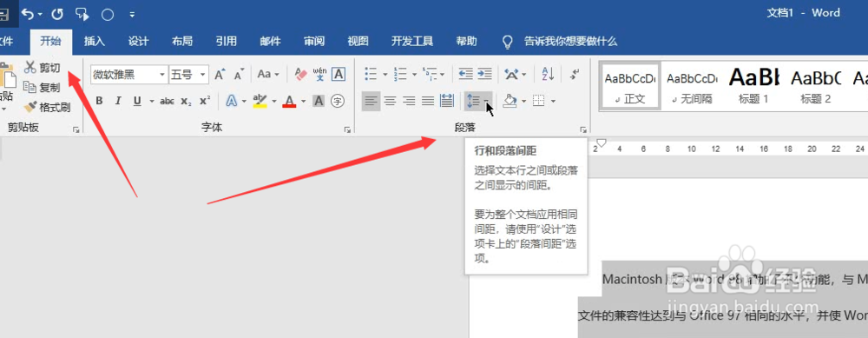Viewport: 868px width, 338px height.
Task: Activate the Format Painter (格式刷)
Action: pos(48,107)
